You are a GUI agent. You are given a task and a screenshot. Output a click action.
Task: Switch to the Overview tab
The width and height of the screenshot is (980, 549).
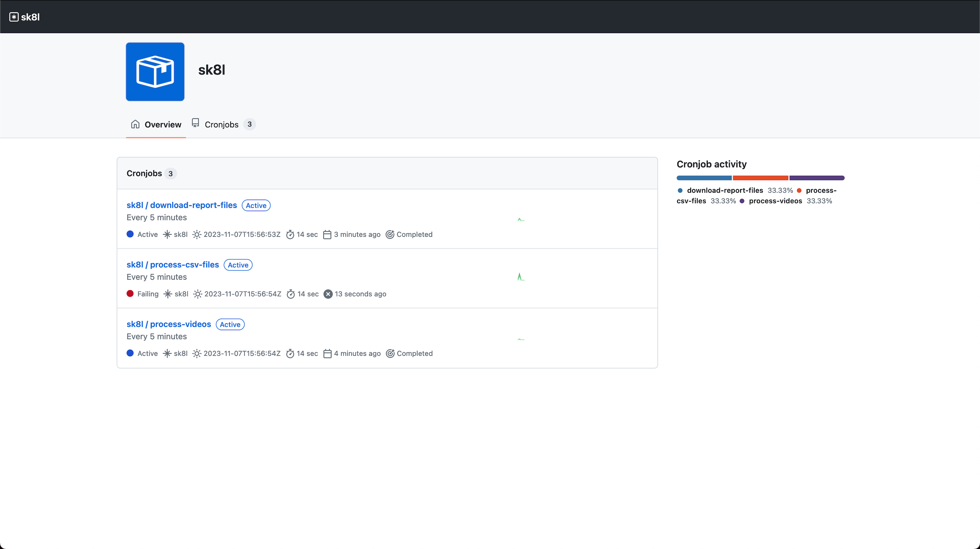[163, 125]
